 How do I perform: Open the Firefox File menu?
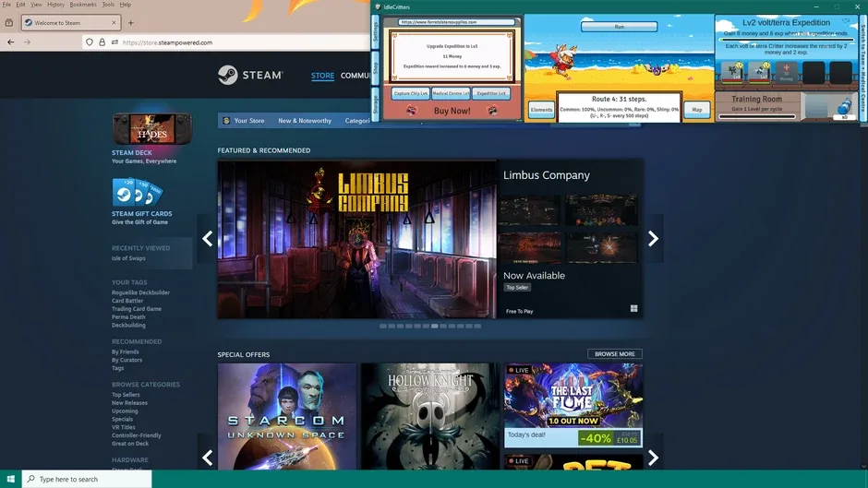(6, 5)
